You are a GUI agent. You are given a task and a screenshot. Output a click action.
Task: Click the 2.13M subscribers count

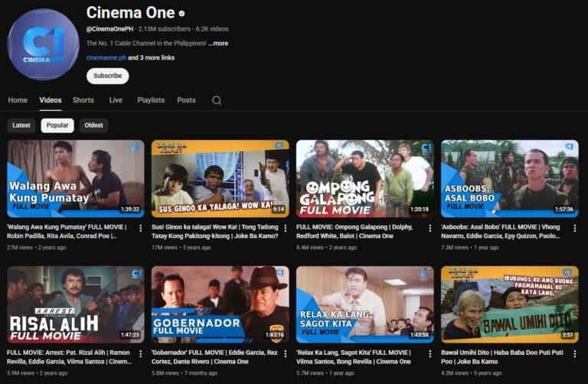(165, 29)
